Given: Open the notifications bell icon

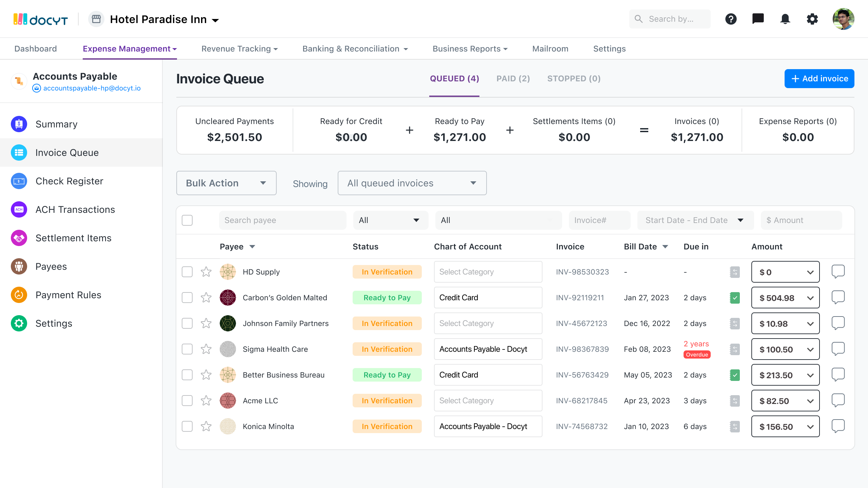Looking at the screenshot, I should 785,19.
